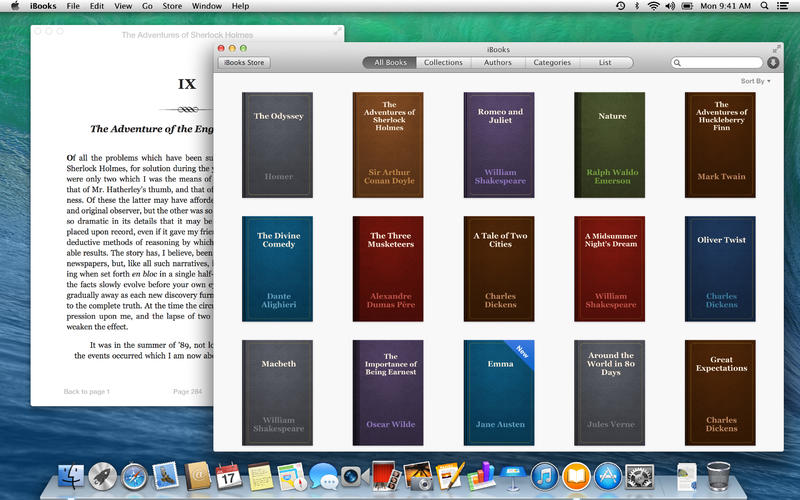Screen dimensions: 800x500
Task: Click the downloads arrow icon in iBooks toolbar
Action: click(x=773, y=63)
